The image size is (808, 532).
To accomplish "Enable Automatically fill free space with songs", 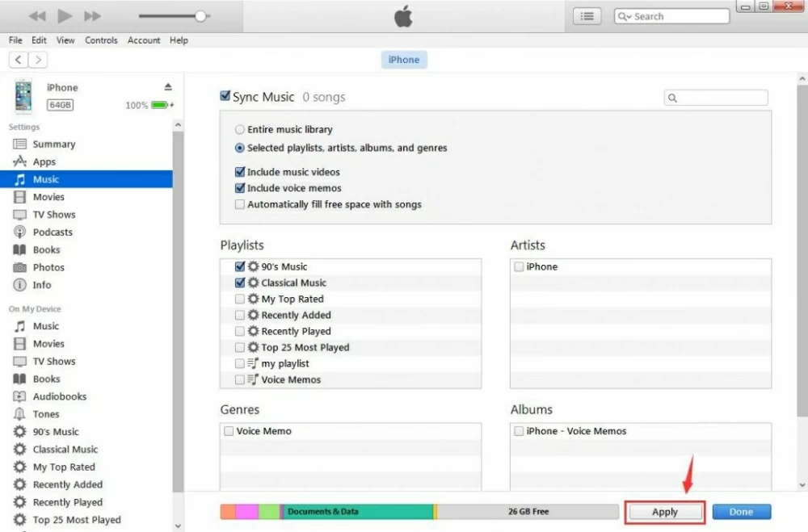I will coord(240,205).
